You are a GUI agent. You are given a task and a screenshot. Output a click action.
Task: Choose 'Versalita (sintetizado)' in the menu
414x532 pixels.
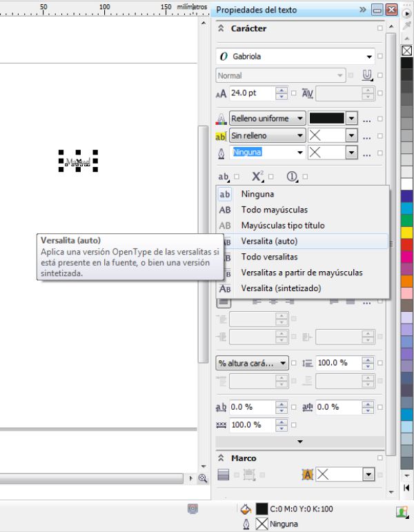click(281, 288)
